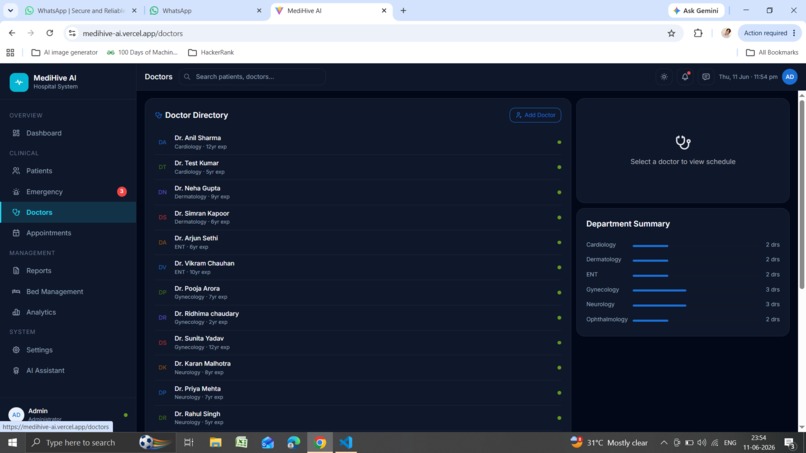Select Dr. Ridhima chaudary row

pyautogui.click(x=358, y=317)
